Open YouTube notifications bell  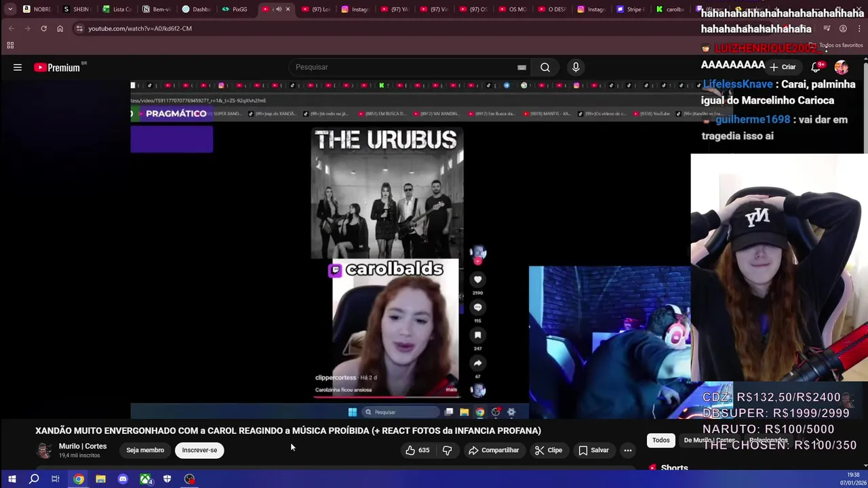pyautogui.click(x=816, y=67)
